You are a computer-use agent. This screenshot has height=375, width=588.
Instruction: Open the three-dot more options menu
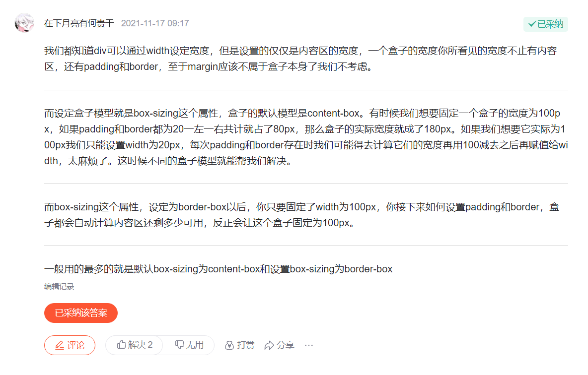308,345
